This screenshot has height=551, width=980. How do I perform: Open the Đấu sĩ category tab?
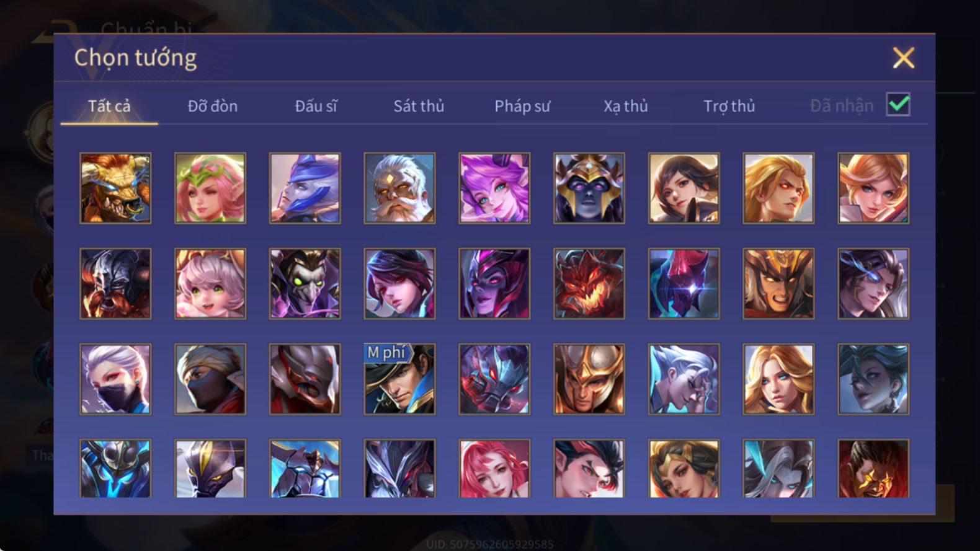[316, 106]
